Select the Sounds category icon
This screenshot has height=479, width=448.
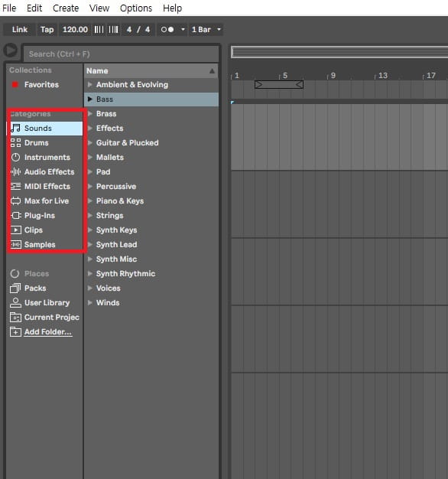pyautogui.click(x=15, y=128)
